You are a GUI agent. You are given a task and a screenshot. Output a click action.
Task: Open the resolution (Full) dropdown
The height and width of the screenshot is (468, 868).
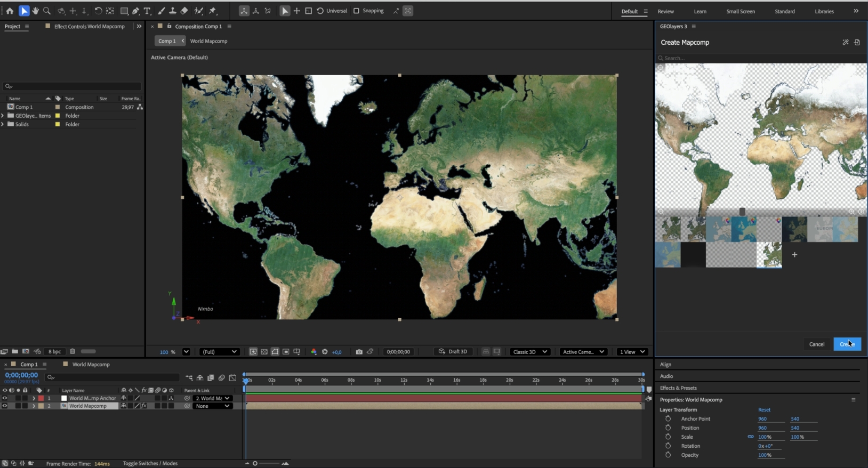coord(219,352)
